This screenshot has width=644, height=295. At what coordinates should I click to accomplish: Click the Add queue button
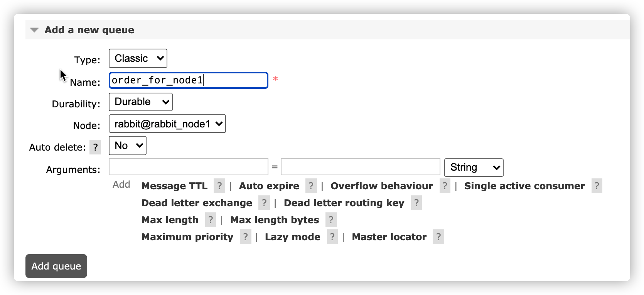click(56, 266)
